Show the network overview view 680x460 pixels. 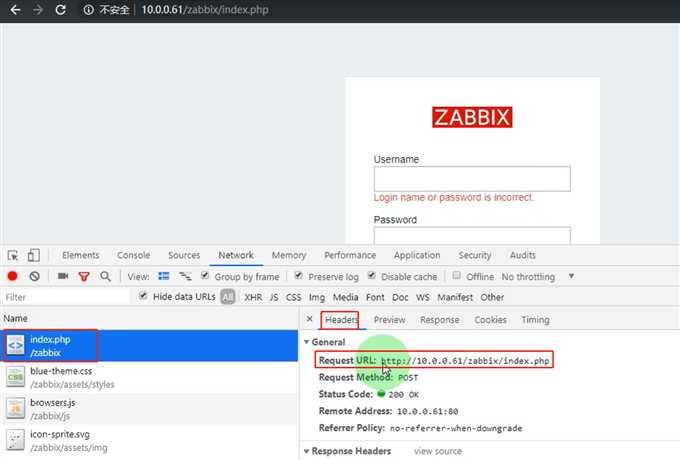point(185,276)
